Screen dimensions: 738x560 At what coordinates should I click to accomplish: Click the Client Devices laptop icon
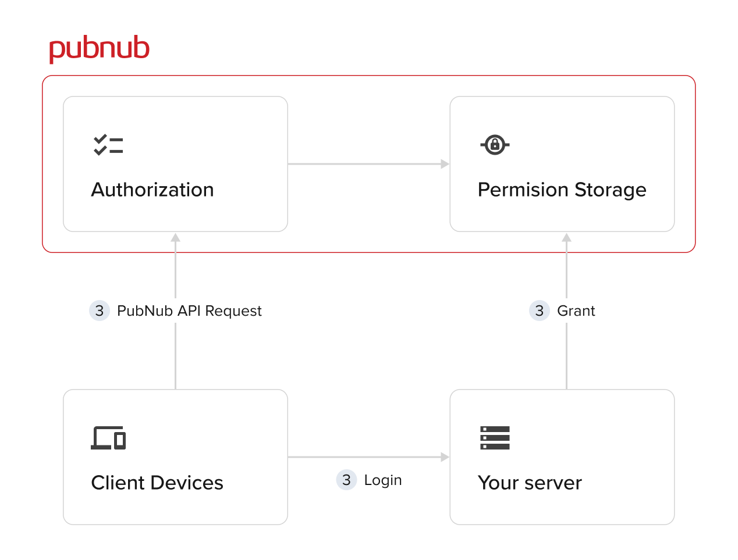point(108,438)
